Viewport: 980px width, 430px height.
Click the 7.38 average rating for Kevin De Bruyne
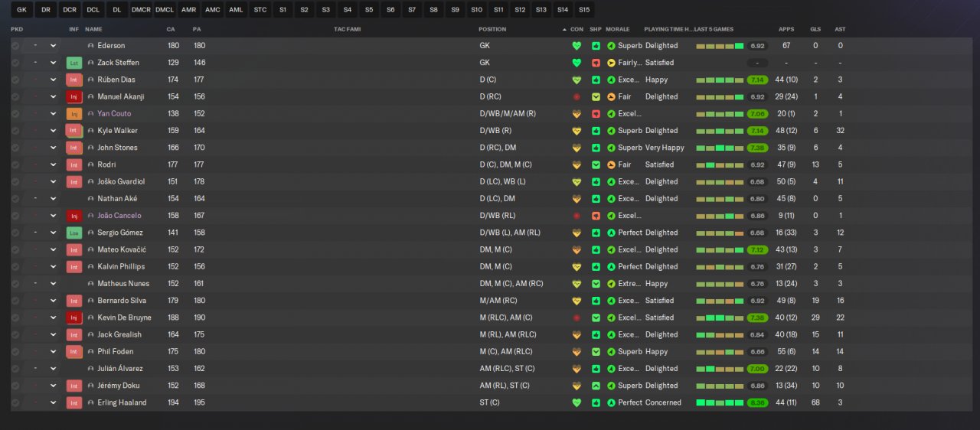757,318
